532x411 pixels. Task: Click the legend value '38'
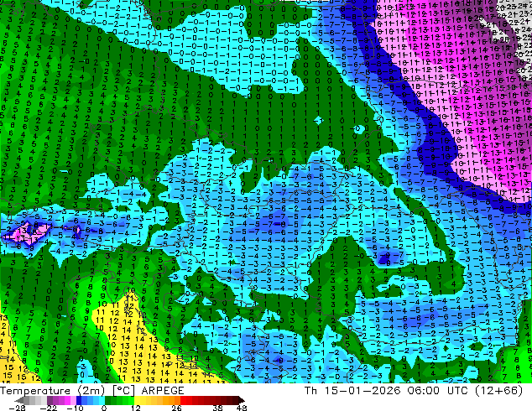pos(218,408)
